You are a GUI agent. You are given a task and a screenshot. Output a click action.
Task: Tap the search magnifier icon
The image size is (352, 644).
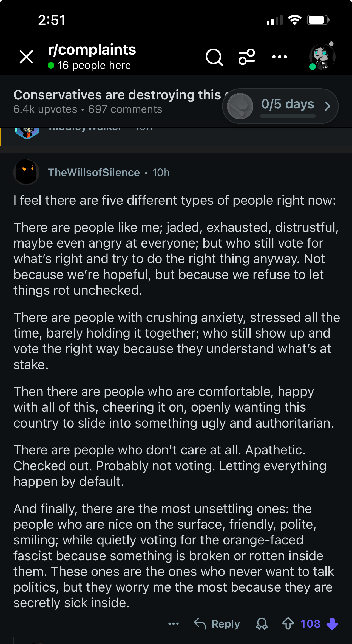pos(214,57)
